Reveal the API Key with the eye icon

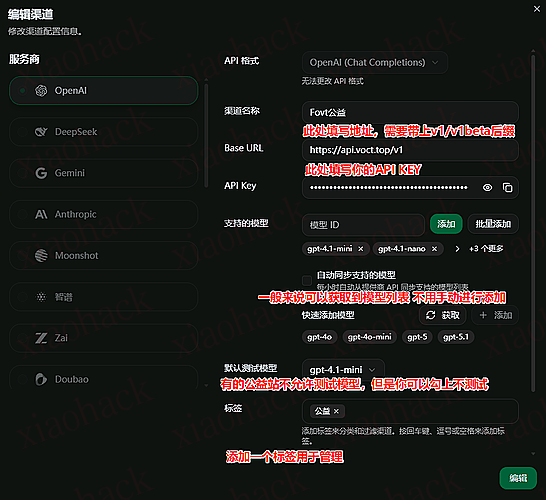pyautogui.click(x=487, y=188)
